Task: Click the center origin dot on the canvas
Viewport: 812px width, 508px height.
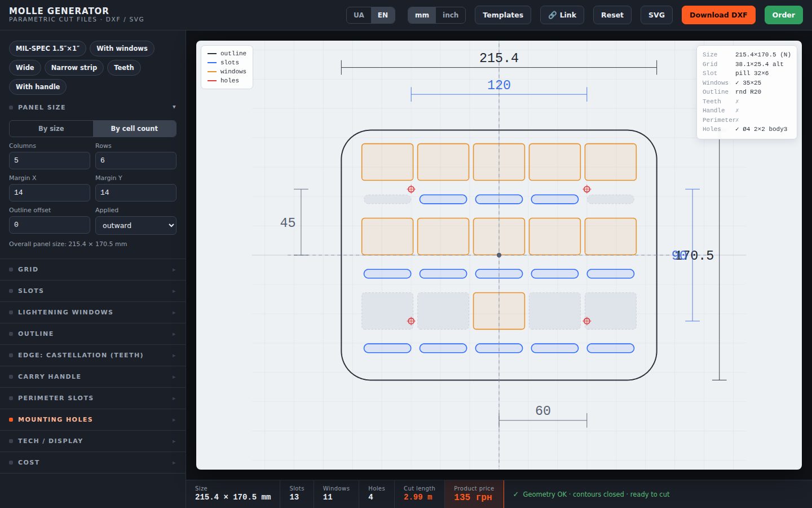Action: (x=499, y=255)
